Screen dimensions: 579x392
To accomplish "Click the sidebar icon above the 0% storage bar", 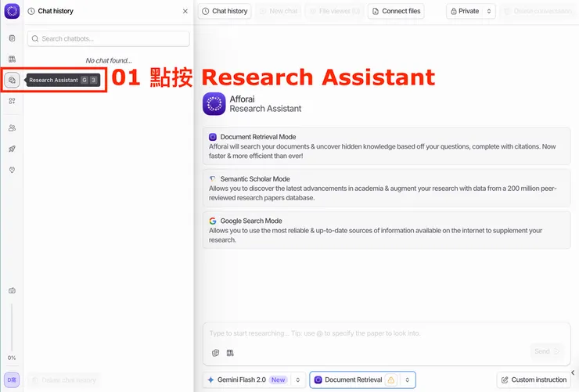I will coord(12,290).
